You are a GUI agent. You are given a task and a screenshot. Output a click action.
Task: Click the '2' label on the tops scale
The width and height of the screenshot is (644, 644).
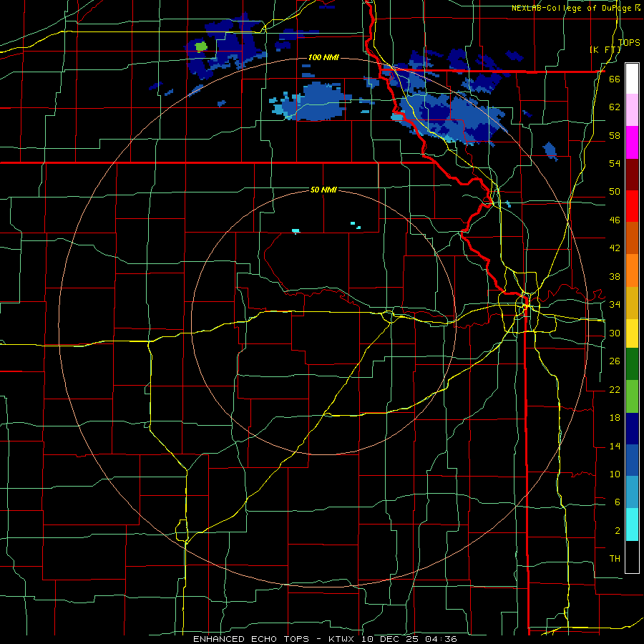click(618, 530)
